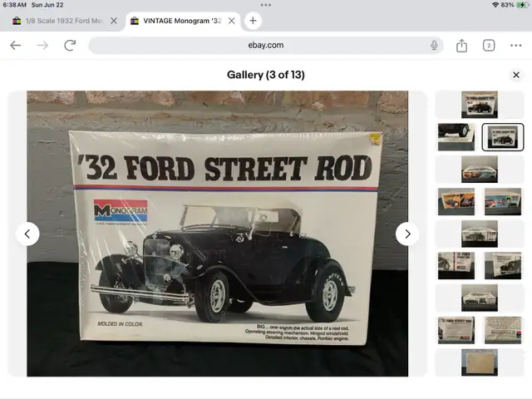532x399 pixels.
Task: Tap the Wi-Fi status icon
Action: pos(495,5)
